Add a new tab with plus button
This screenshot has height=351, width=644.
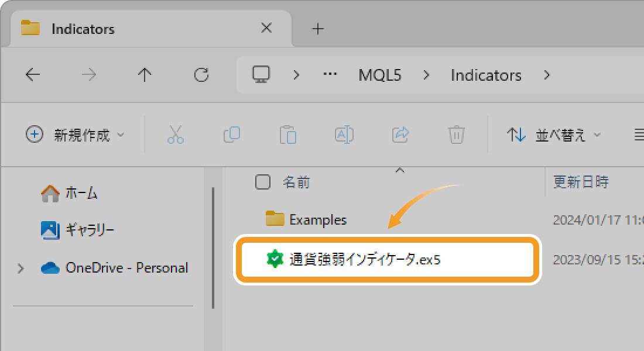tap(318, 29)
